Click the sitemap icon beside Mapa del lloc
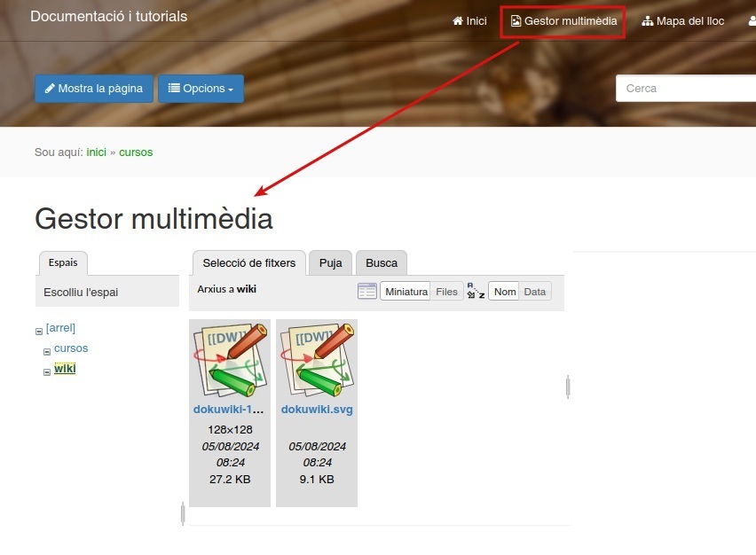Image resolution: width=756 pixels, height=555 pixels. tap(648, 21)
